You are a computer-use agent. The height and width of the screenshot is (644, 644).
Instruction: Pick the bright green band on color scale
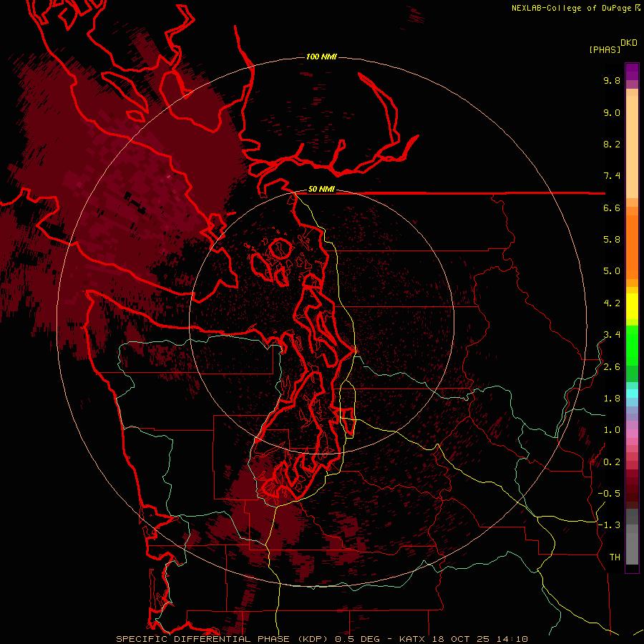[632, 345]
